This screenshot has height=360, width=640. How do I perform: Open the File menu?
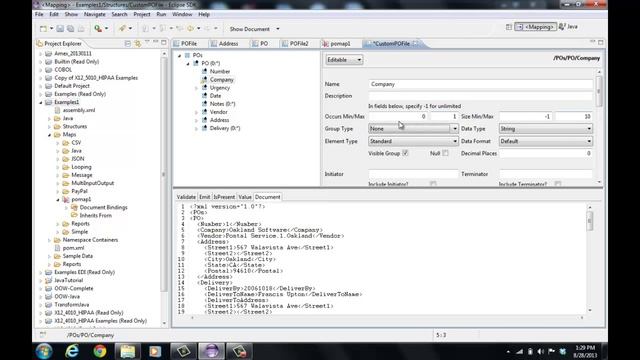pyautogui.click(x=39, y=14)
